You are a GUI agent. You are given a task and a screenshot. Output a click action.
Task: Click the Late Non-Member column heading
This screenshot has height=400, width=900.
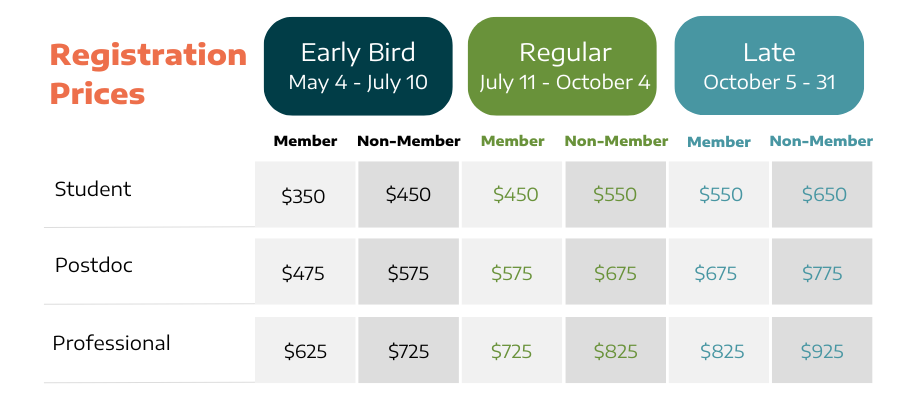821,141
